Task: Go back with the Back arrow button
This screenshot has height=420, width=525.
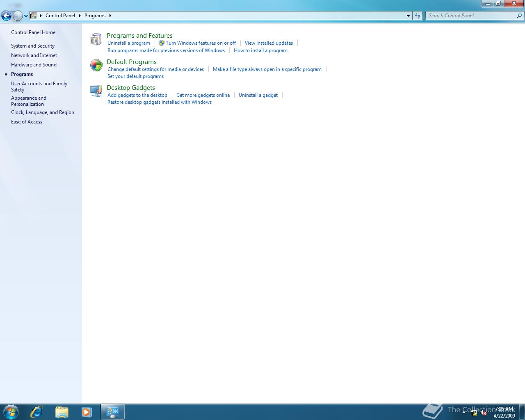Action: [x=6, y=16]
